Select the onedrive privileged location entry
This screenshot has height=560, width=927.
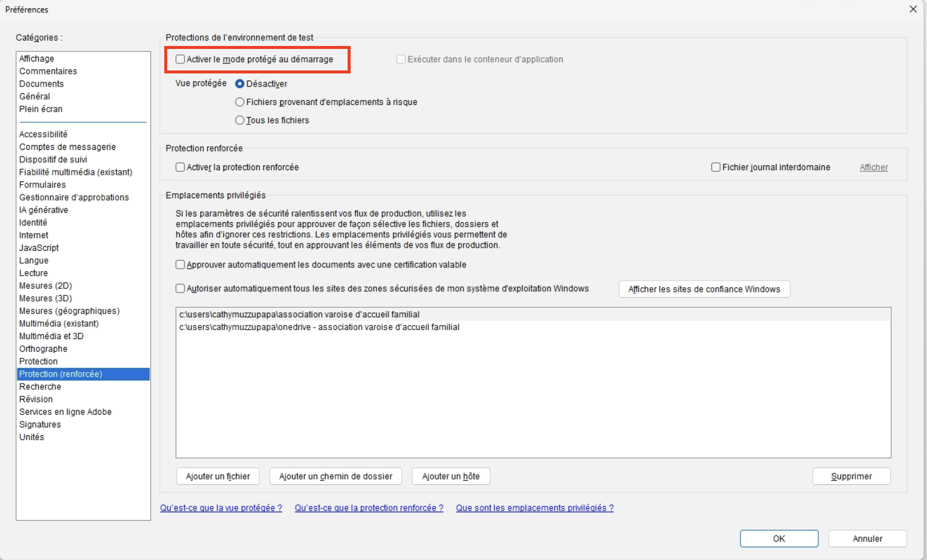pos(320,327)
